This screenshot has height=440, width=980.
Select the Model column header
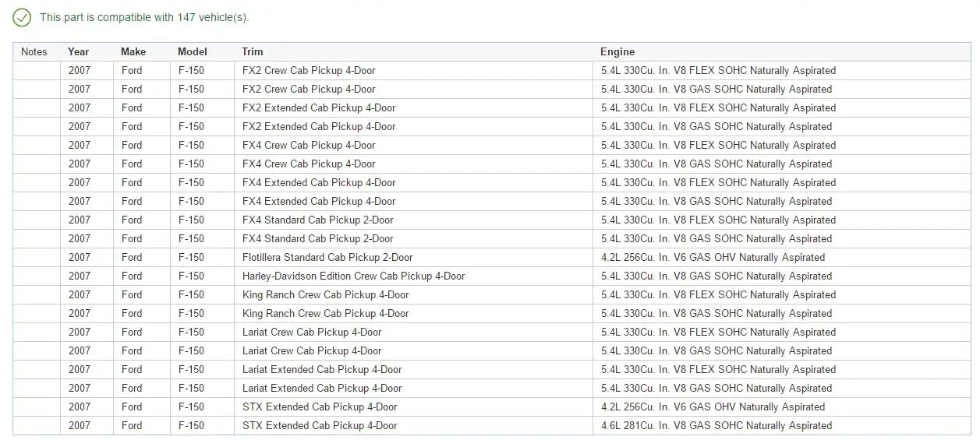point(193,51)
